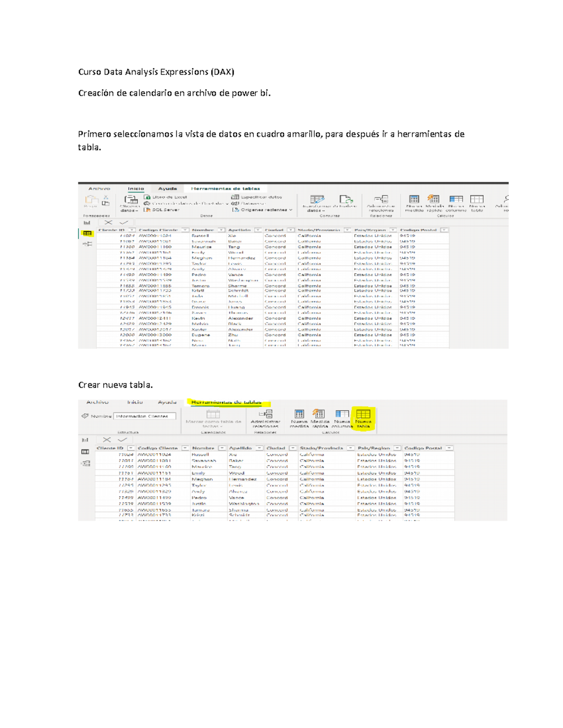
Task: Switch to the highlighted data view icon
Action: (x=86, y=233)
